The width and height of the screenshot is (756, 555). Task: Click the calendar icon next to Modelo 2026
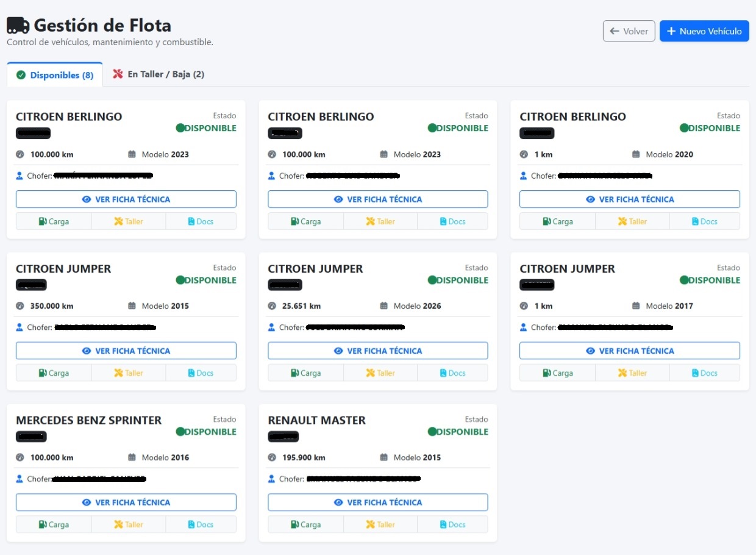coord(383,306)
